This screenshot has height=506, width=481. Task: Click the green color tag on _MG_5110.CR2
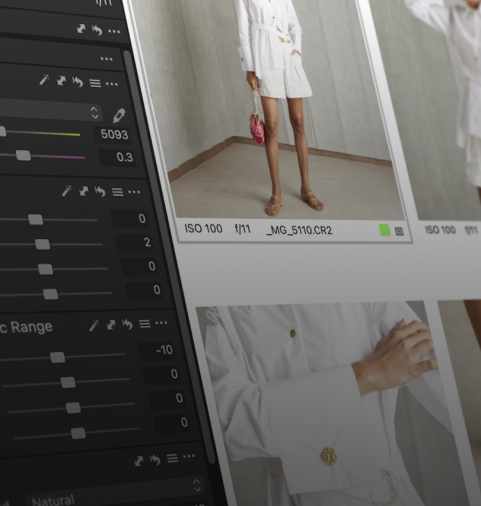[x=385, y=230]
